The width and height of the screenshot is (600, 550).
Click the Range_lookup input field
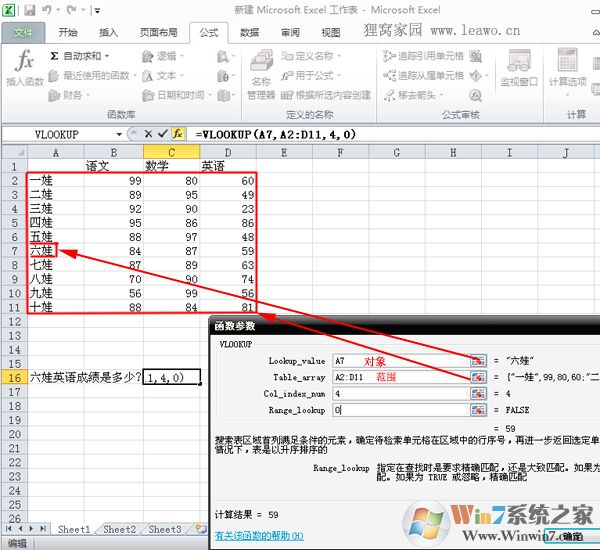(x=400, y=410)
